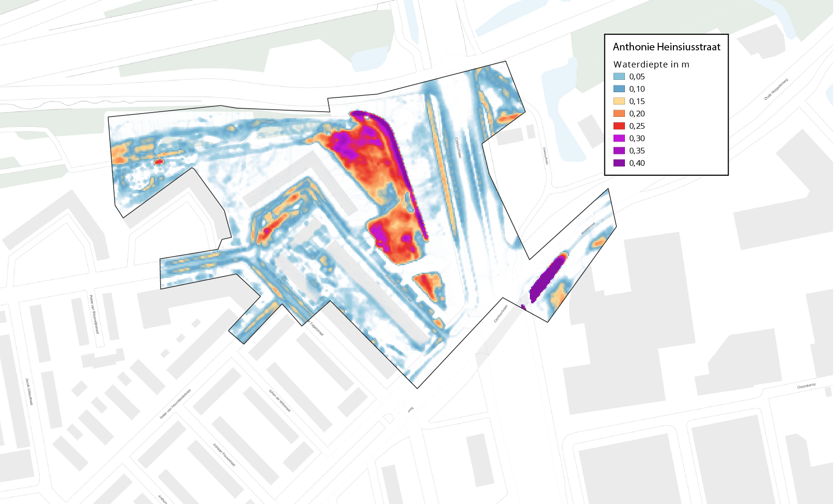Click the 'Johan de Wittstraat' street label
The width and height of the screenshot is (834, 504).
coord(279,400)
